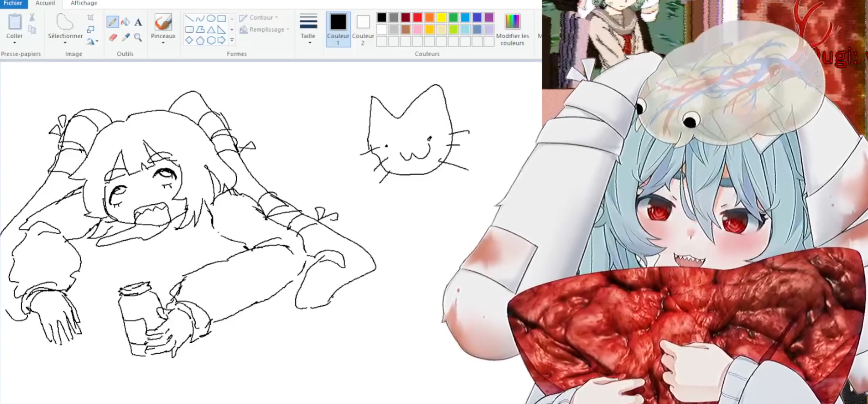
Task: Choose the Polygon shape
Action: [200, 30]
